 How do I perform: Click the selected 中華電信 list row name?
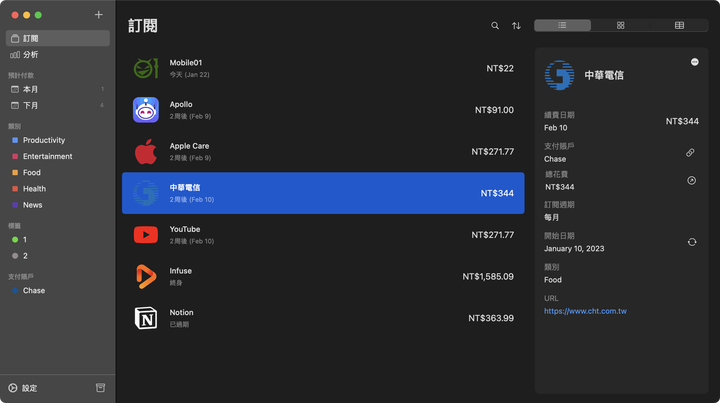coord(185,187)
